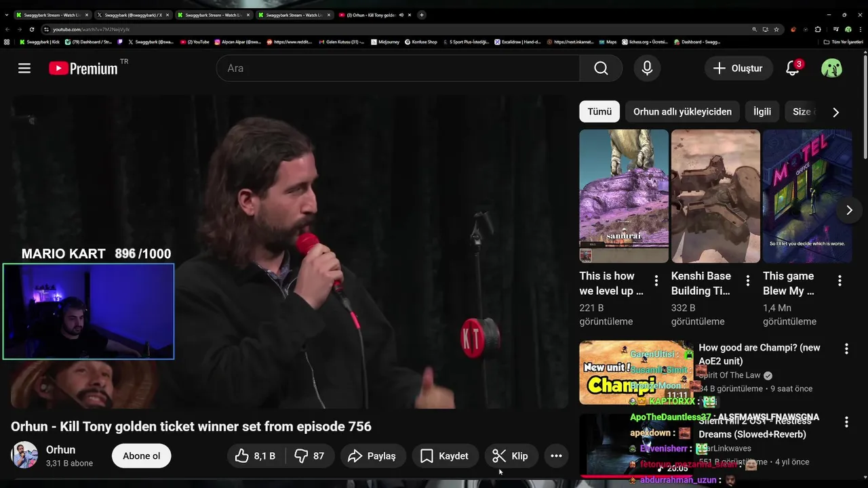The width and height of the screenshot is (868, 488).
Task: Create a clip with Klip button
Action: [x=511, y=456]
